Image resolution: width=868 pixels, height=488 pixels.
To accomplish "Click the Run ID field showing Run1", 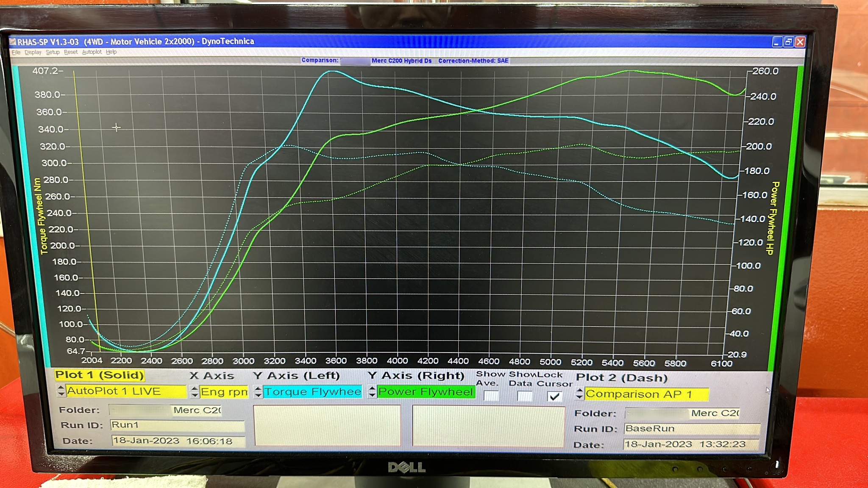I will pyautogui.click(x=178, y=425).
